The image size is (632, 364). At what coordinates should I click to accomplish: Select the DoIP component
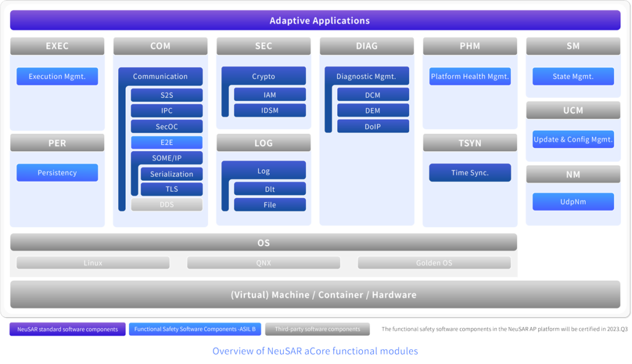coord(373,126)
